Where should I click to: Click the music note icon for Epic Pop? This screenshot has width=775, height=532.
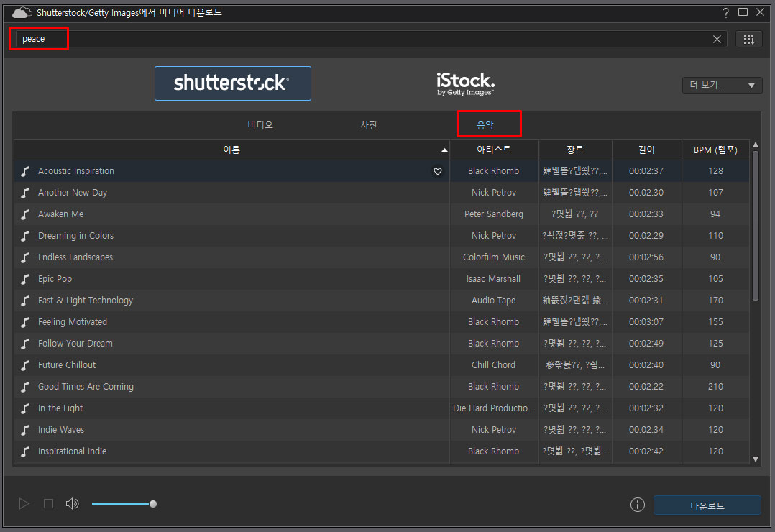pos(25,280)
